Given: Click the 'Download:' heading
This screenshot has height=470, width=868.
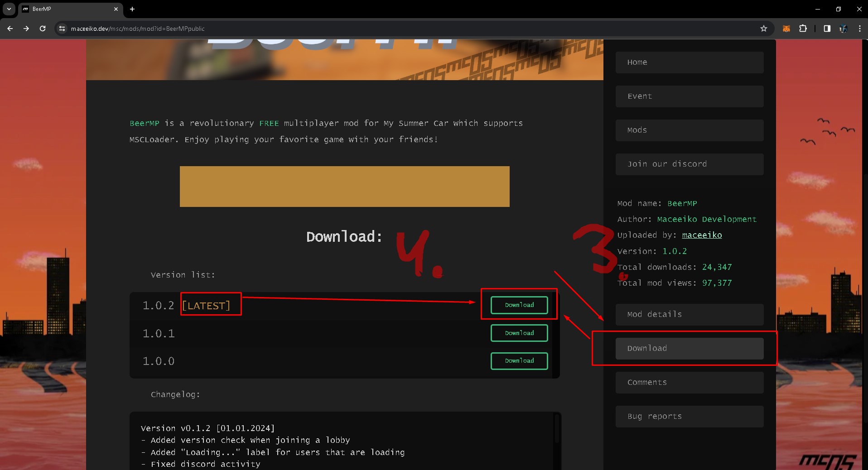Looking at the screenshot, I should coord(344,237).
